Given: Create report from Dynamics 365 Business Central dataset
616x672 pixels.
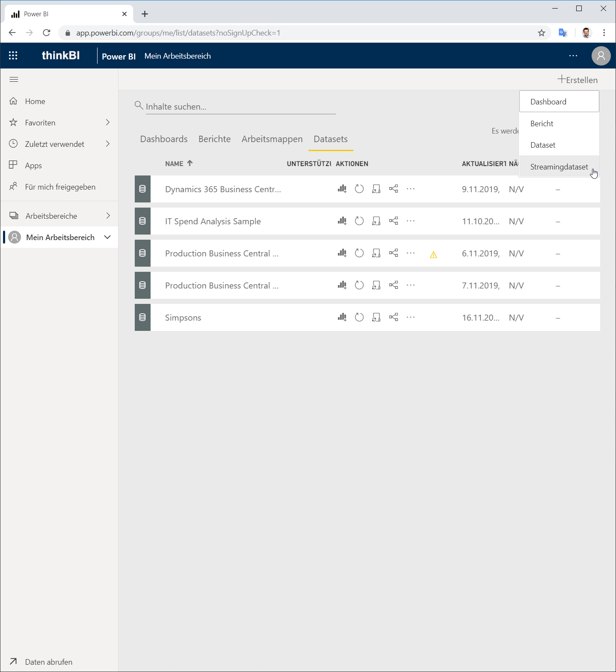Looking at the screenshot, I should click(342, 189).
